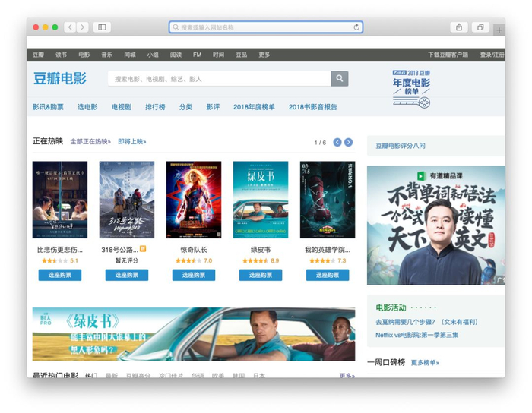
Task: Go to previous page of now-showing movies
Action: coord(337,142)
